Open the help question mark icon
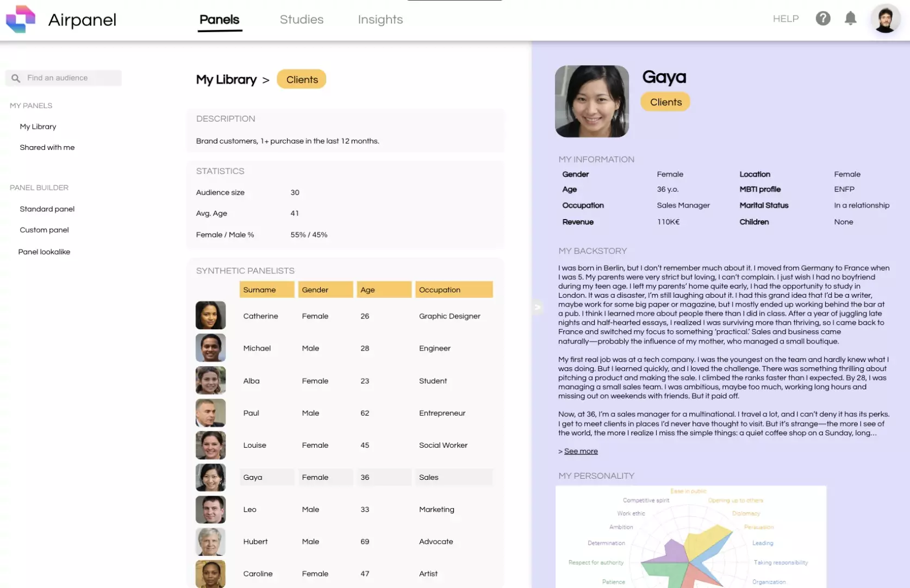The width and height of the screenshot is (910, 588). [823, 18]
